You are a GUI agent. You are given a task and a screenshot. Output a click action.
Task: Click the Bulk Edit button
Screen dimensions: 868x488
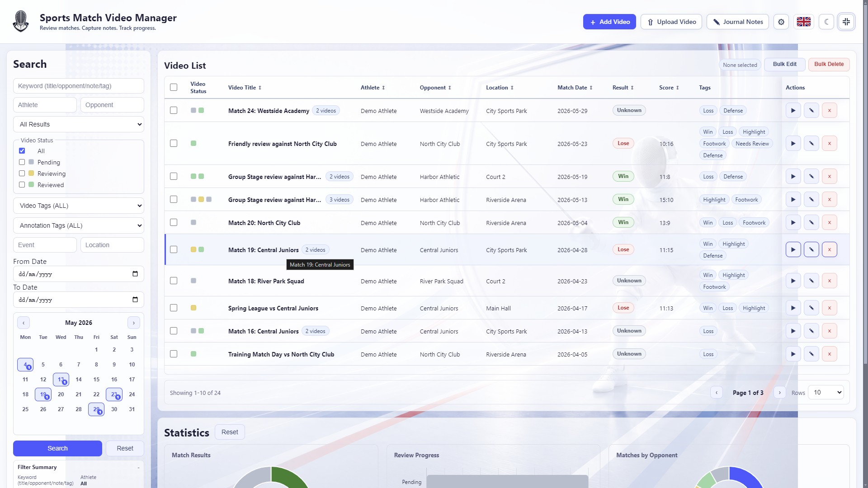[785, 64]
